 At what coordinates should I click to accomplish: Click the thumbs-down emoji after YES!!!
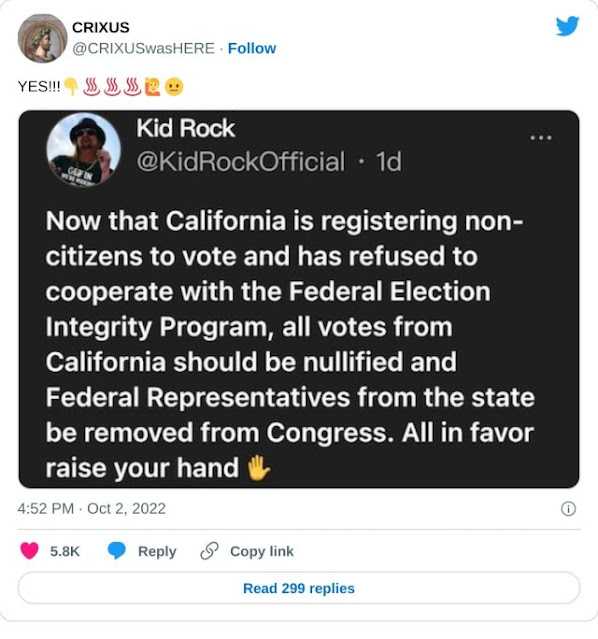(x=72, y=87)
